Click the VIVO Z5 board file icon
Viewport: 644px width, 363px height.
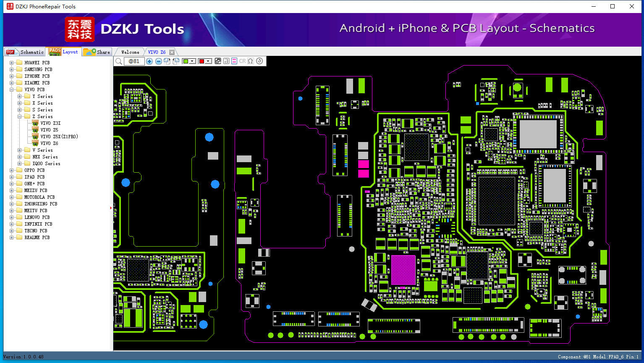click(x=35, y=130)
